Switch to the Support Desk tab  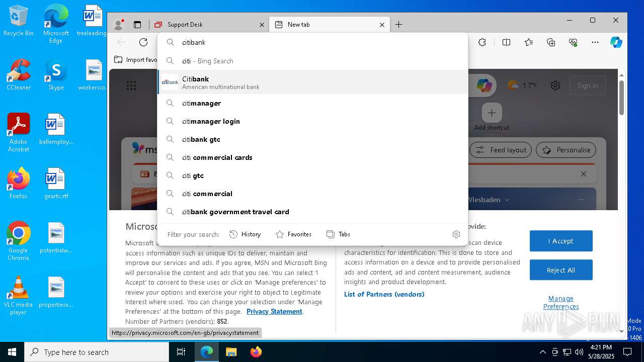(209, 24)
